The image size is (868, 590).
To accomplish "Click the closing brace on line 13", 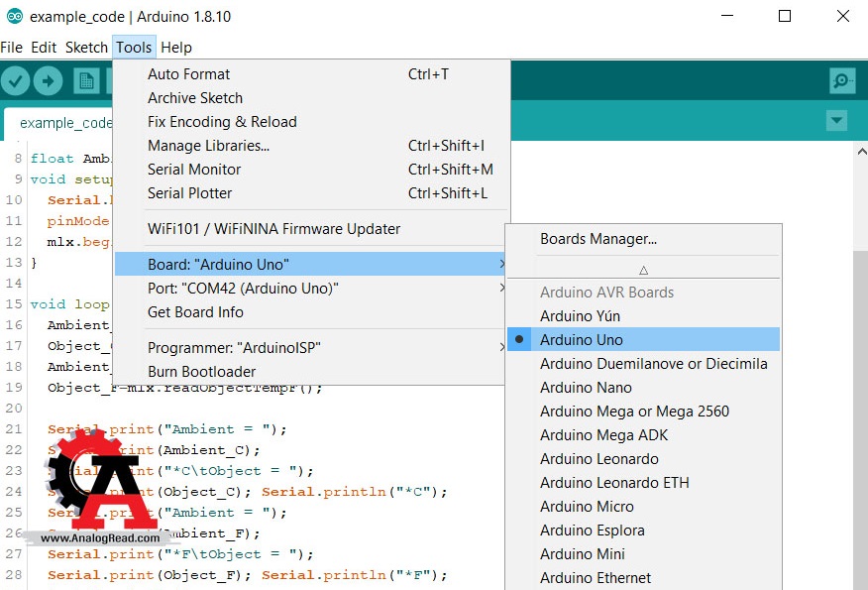I will [x=34, y=263].
